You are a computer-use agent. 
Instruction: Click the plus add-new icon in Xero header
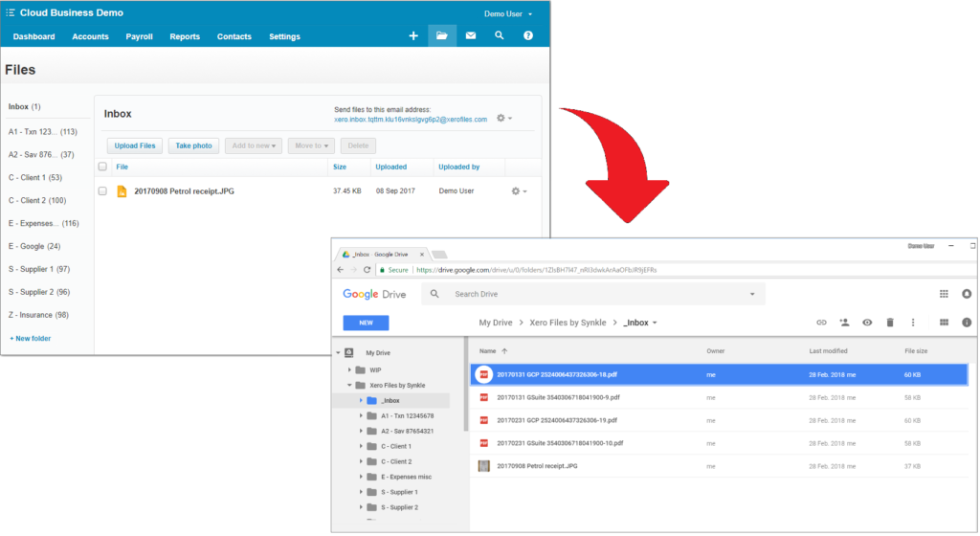(413, 36)
